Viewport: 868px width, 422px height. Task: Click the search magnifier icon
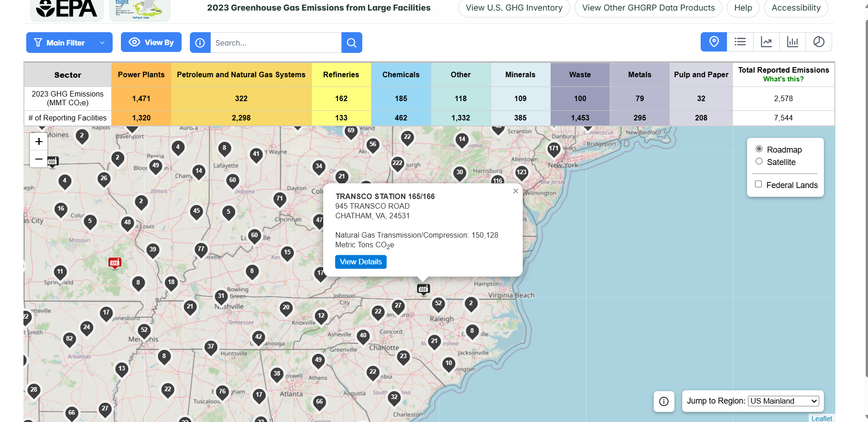click(351, 42)
